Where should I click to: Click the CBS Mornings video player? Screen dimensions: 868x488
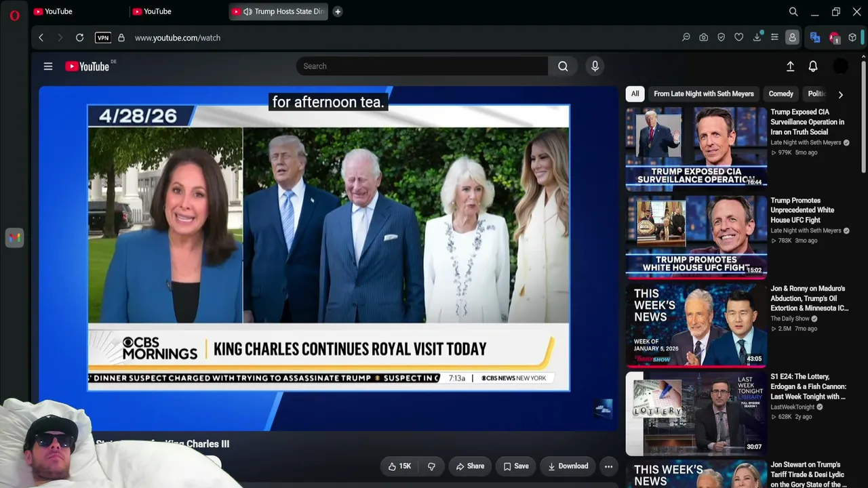click(329, 258)
